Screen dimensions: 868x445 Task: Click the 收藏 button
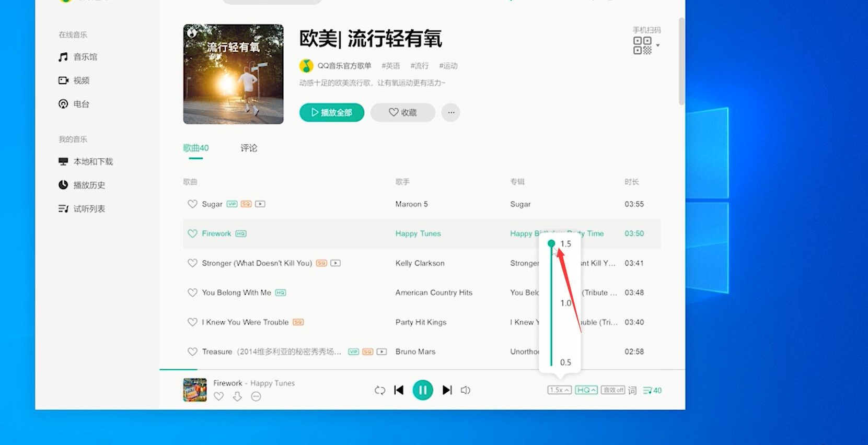point(403,112)
